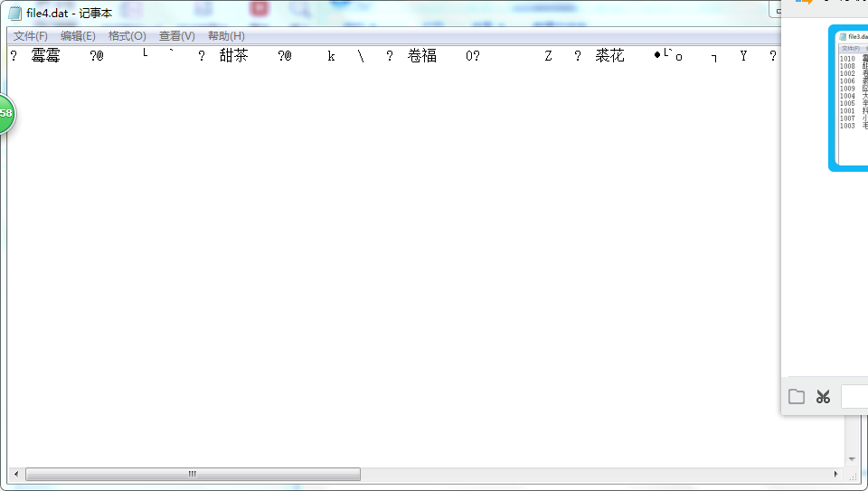The width and height of the screenshot is (868, 491).
Task: Click the text 甜茶 in document
Action: [233, 55]
